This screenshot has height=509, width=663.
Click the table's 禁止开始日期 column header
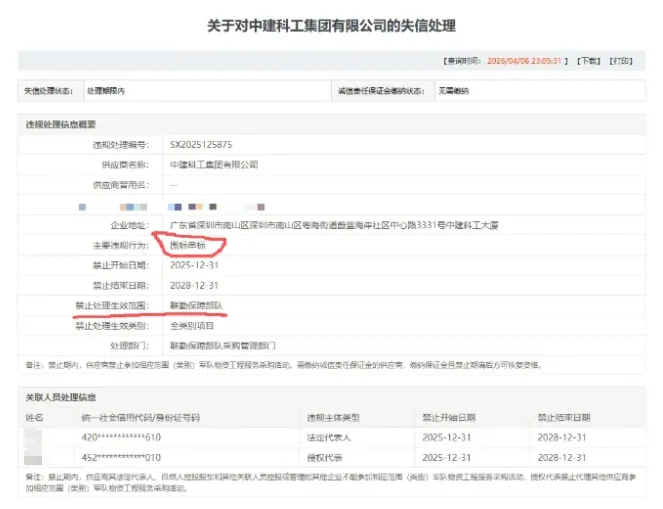click(449, 418)
